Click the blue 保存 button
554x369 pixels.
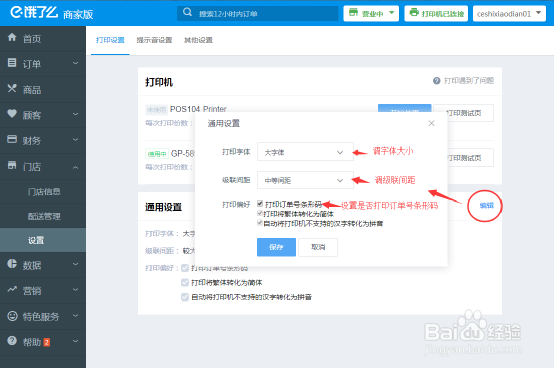pos(276,247)
